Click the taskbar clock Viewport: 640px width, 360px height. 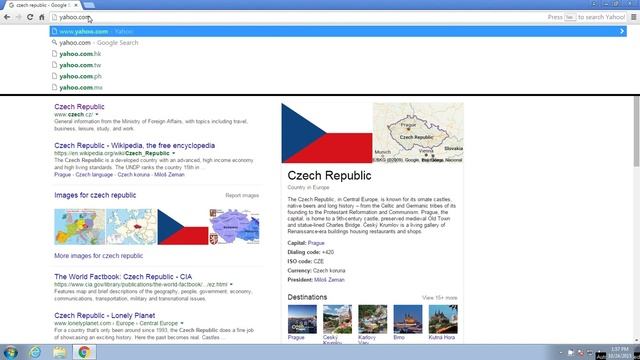(x=620, y=352)
